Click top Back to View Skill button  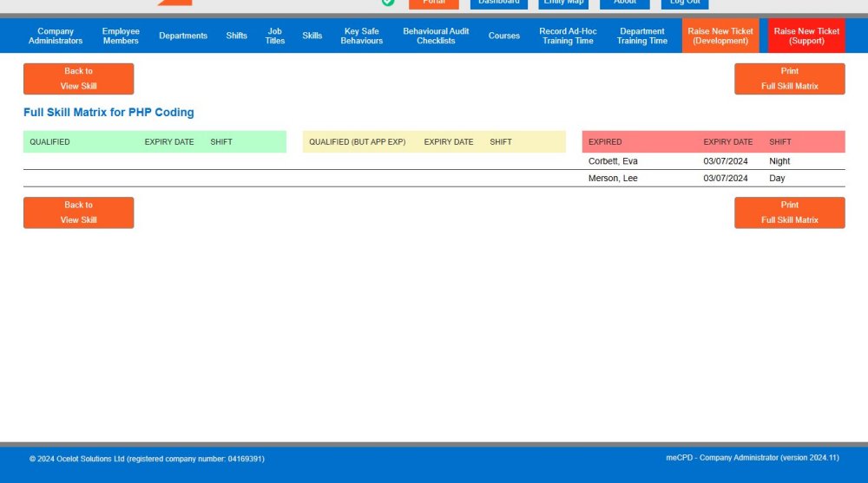[78, 79]
